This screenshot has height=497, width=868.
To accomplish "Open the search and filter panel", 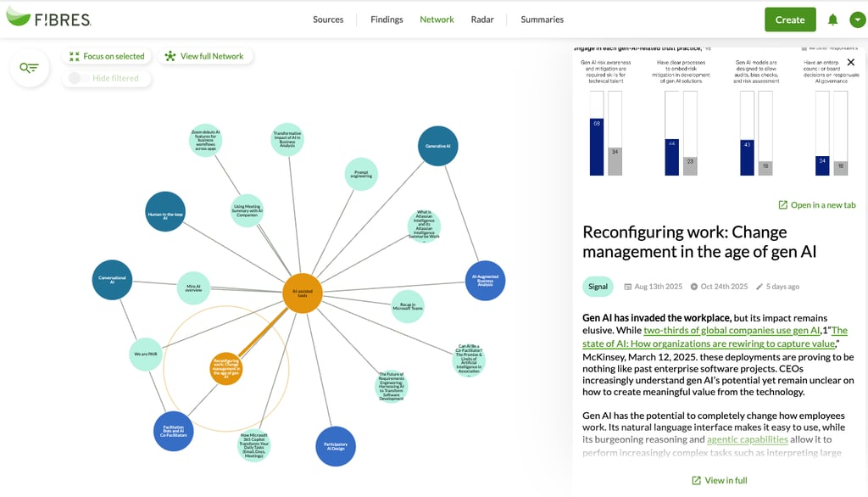I will point(30,68).
